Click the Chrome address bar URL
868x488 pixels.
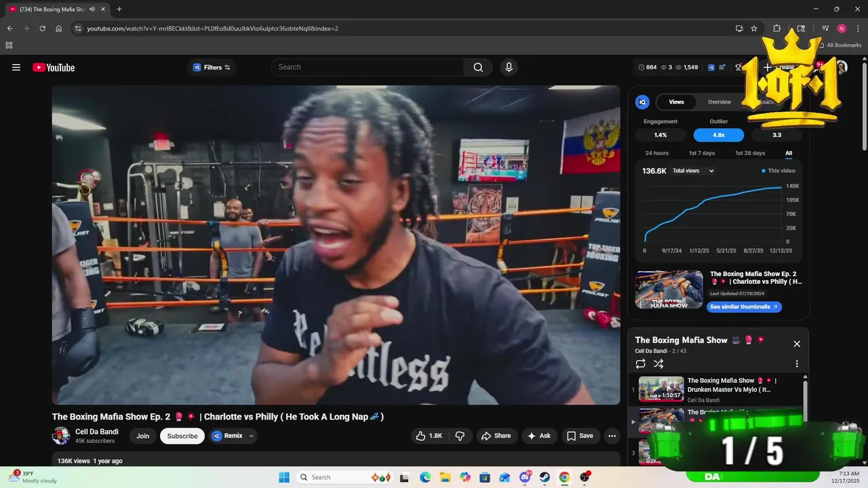213,28
